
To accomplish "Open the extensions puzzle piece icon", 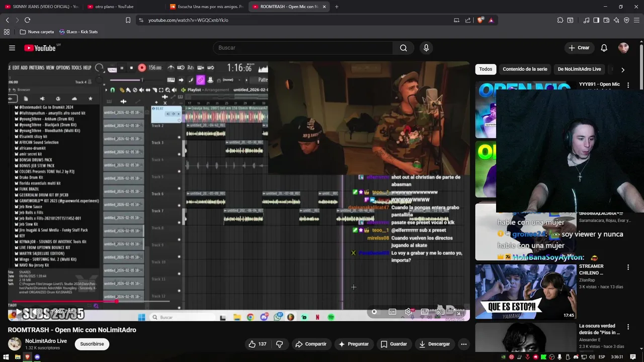I will 560,20.
